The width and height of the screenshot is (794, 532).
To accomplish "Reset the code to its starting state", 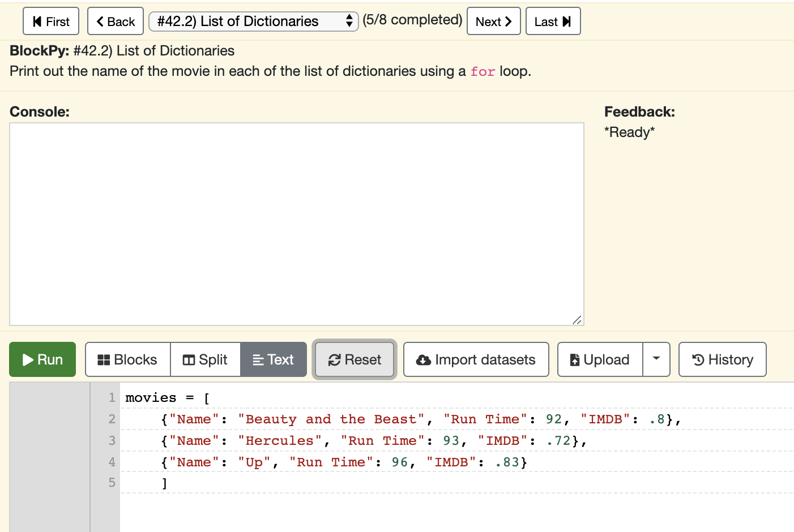I will [355, 359].
